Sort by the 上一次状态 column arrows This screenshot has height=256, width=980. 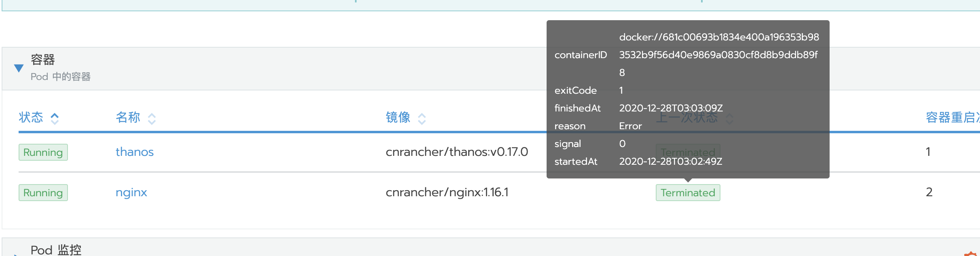click(x=729, y=118)
